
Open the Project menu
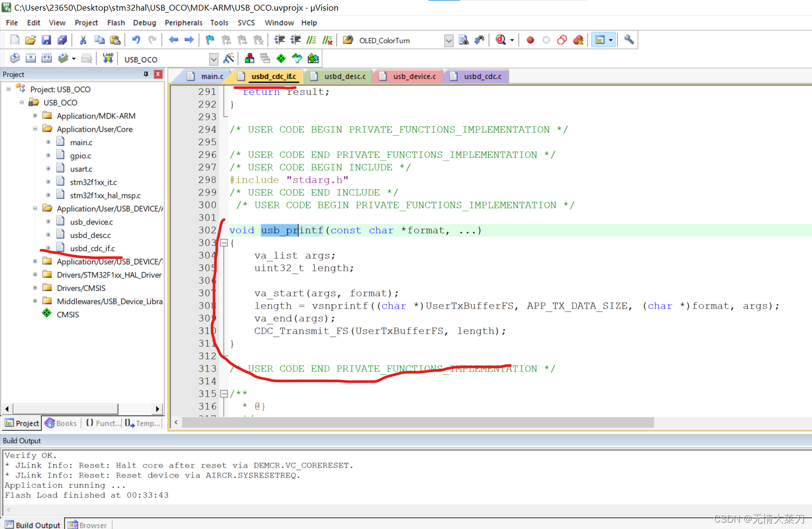(86, 23)
